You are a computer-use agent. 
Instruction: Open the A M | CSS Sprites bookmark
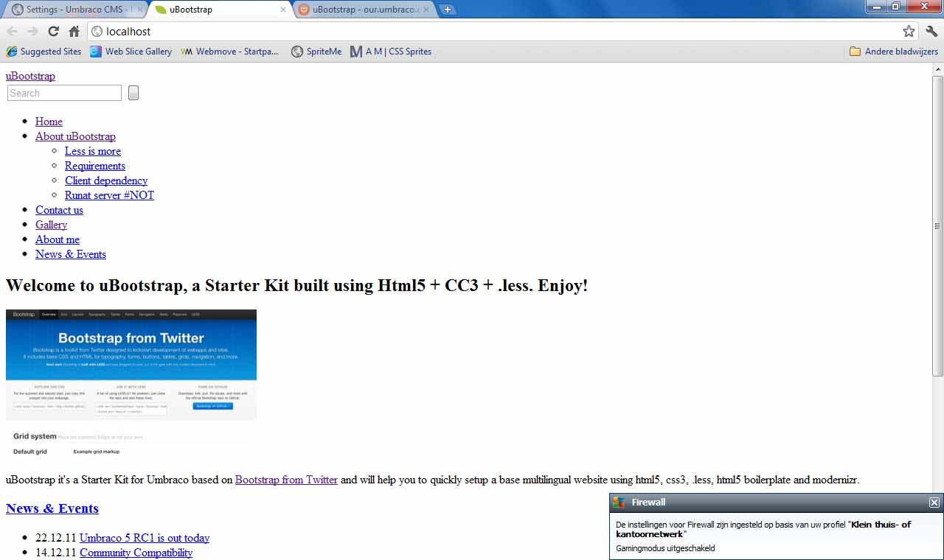point(391,52)
